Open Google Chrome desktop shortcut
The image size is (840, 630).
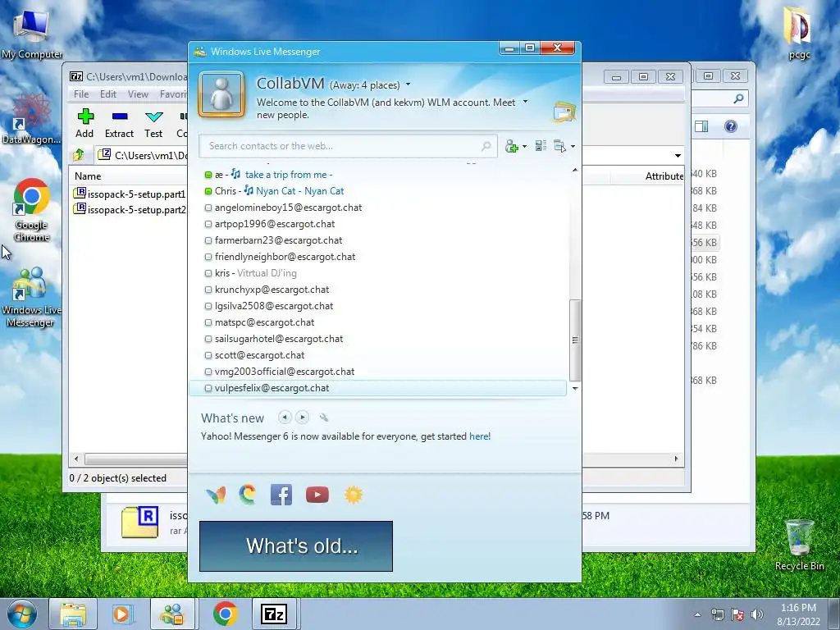[x=32, y=210]
